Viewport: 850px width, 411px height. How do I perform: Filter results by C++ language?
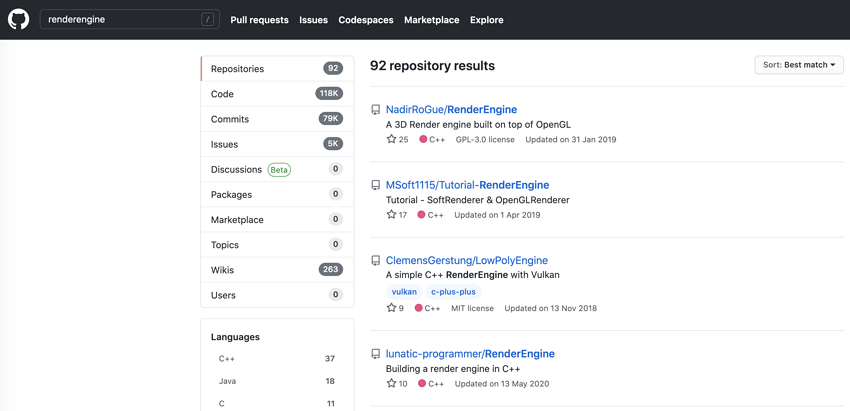277,358
